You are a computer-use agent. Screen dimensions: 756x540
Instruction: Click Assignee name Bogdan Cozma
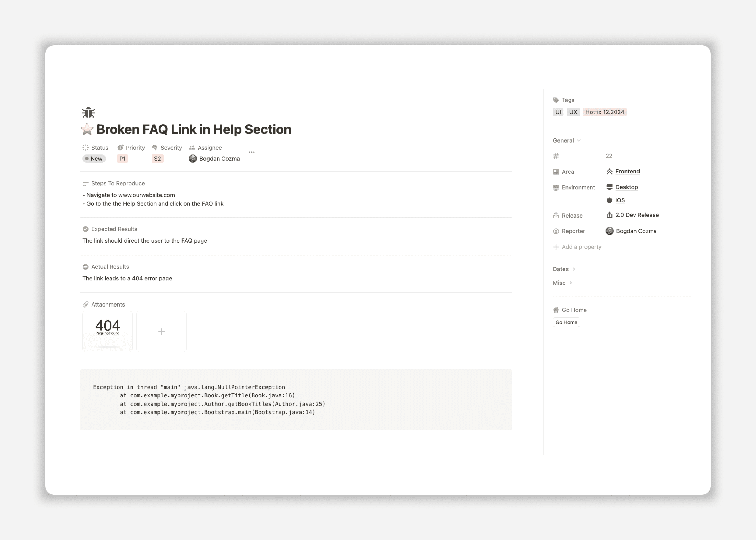pos(219,159)
